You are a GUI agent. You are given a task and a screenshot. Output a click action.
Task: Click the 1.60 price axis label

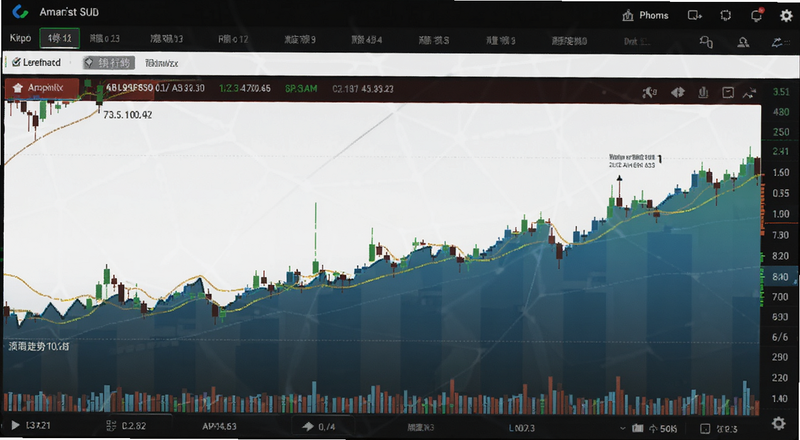[781, 173]
